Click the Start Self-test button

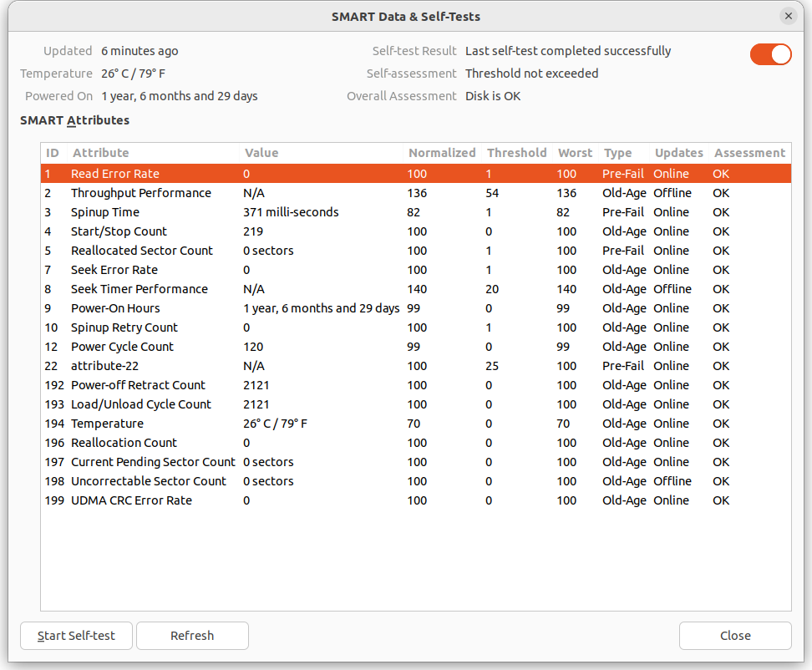76,636
